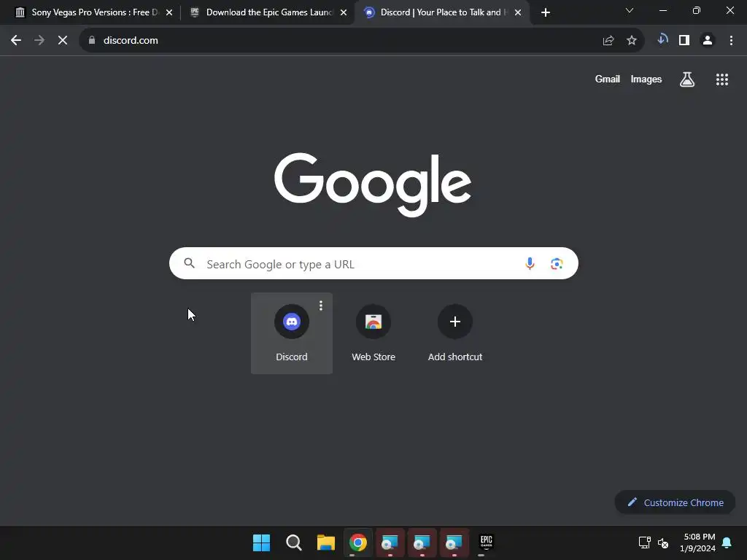Go back using the browser back arrow

pos(16,41)
